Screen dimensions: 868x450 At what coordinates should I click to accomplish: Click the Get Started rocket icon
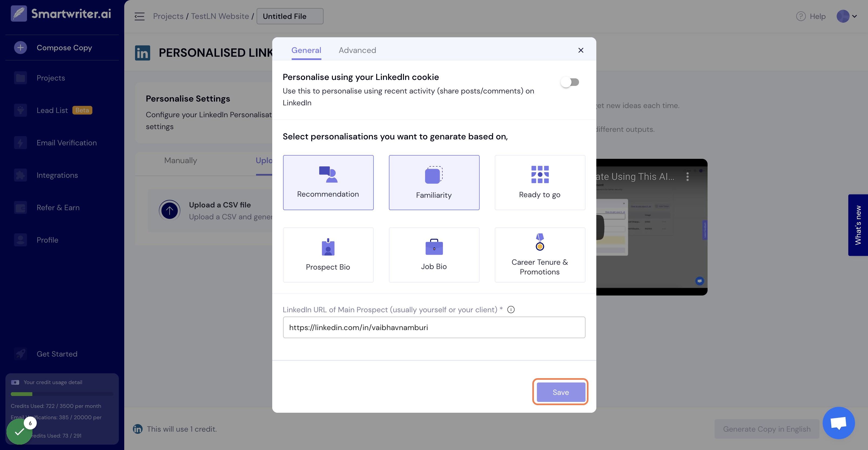(21, 354)
